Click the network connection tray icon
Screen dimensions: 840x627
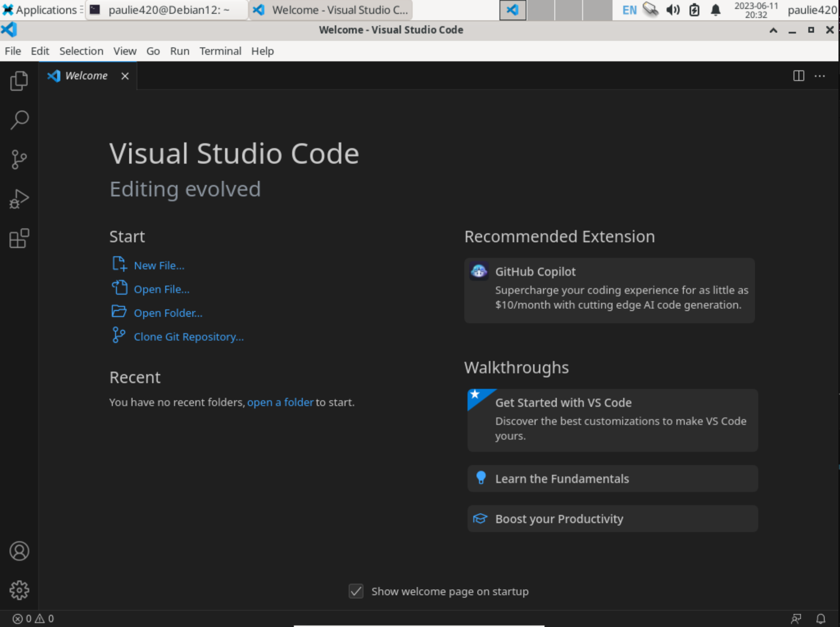(x=651, y=10)
